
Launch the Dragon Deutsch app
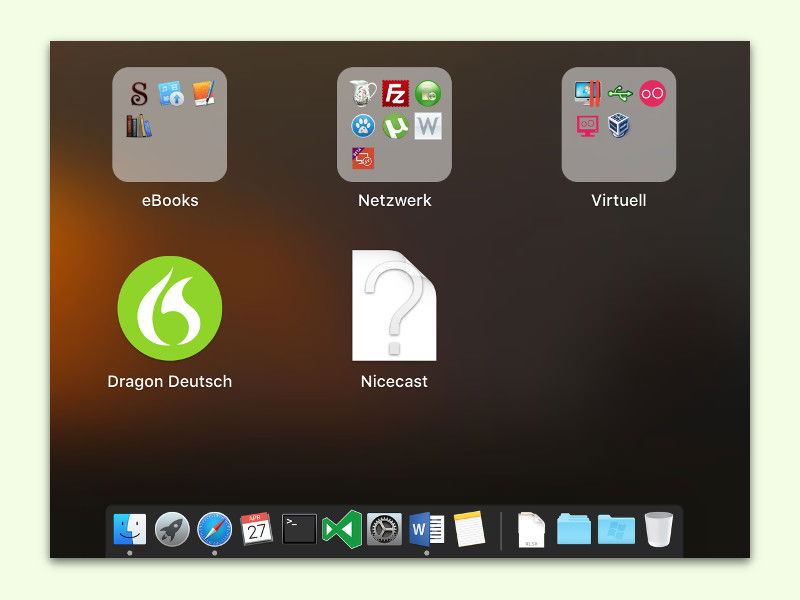(x=170, y=308)
